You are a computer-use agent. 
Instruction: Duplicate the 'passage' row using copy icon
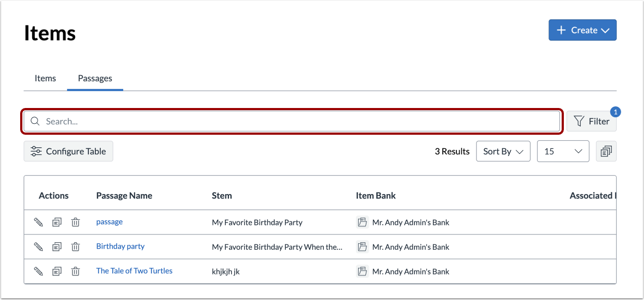(57, 222)
